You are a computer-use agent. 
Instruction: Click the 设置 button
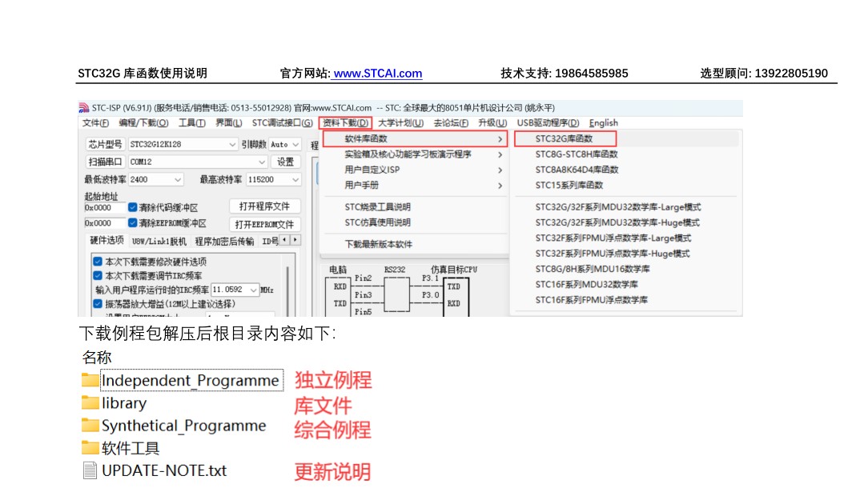pos(285,162)
